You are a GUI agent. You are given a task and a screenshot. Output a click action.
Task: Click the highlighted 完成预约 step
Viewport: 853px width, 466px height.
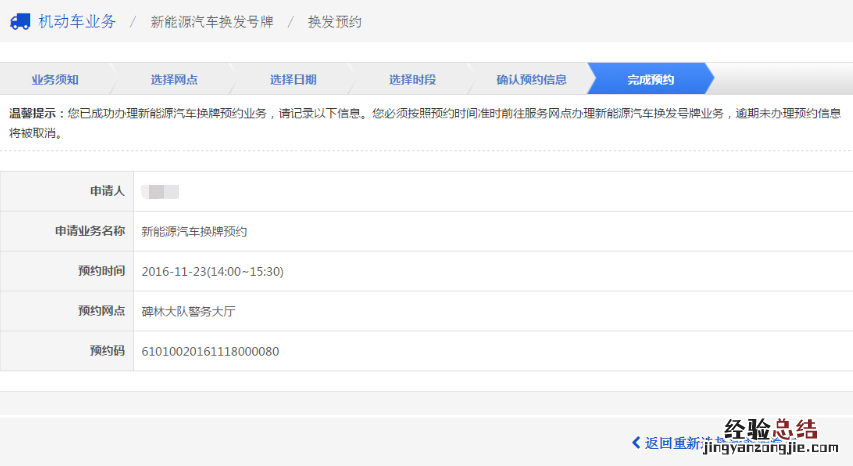click(x=650, y=79)
